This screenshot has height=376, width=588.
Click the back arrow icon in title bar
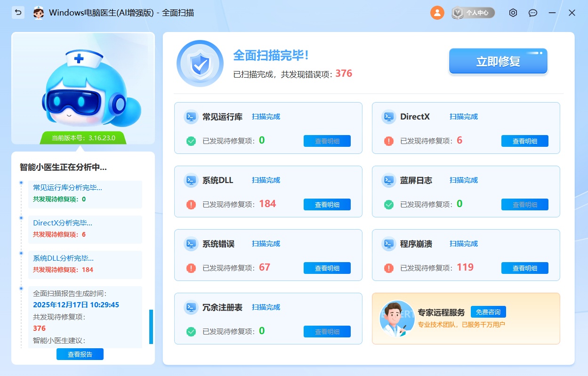pos(18,13)
